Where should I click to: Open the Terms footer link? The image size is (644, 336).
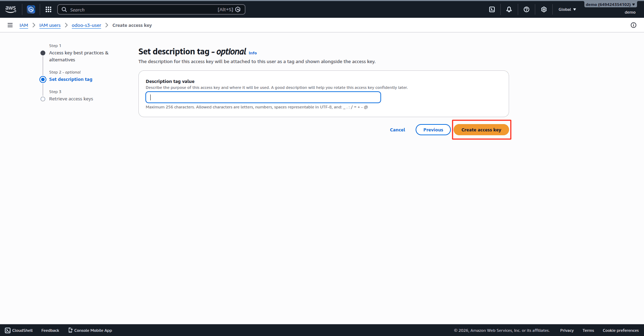[x=588, y=330]
